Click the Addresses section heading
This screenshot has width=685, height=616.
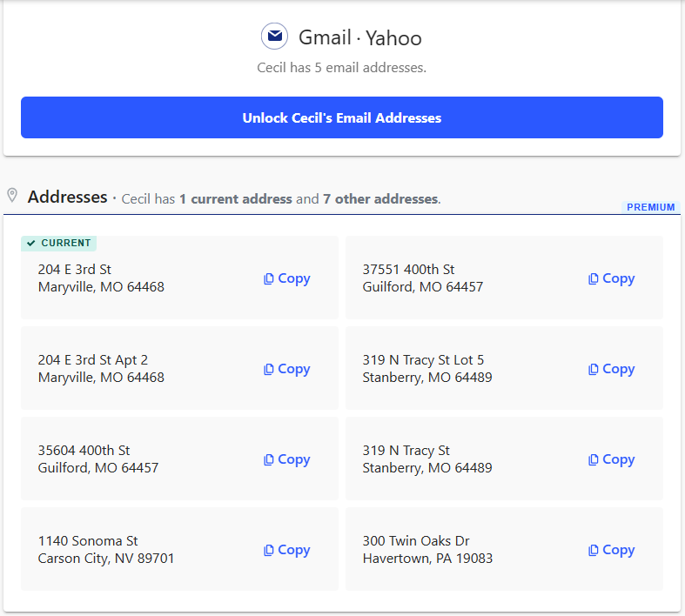67,197
